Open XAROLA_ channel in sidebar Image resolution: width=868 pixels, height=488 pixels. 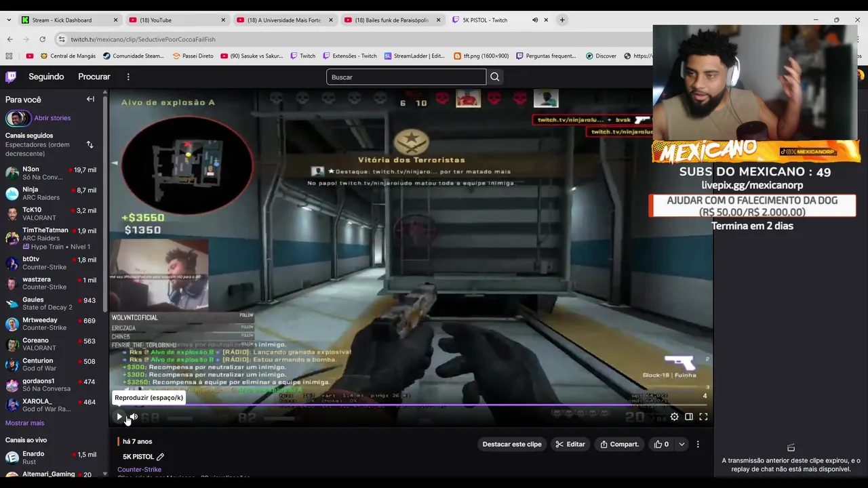click(x=51, y=405)
